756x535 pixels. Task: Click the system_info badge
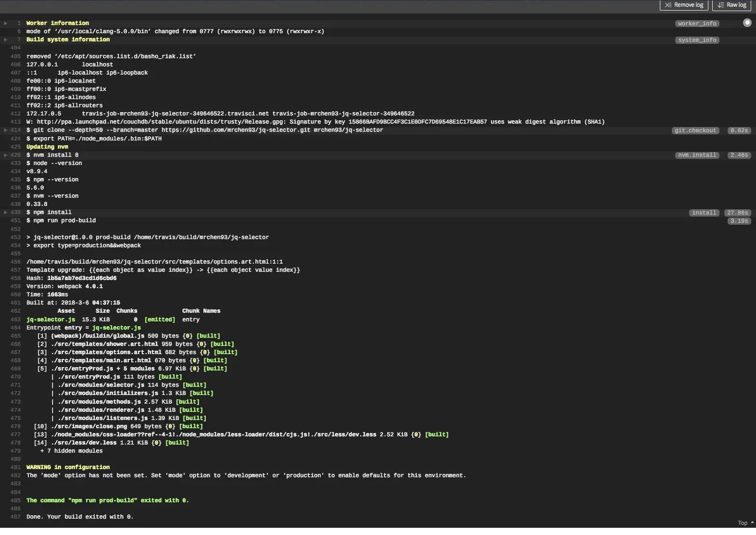(x=697, y=40)
